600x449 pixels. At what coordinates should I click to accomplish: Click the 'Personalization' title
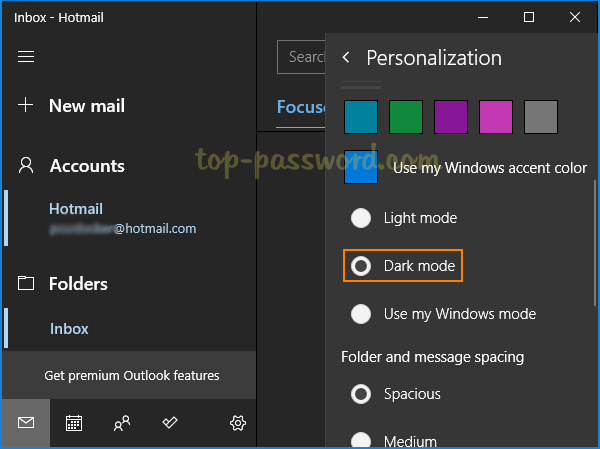click(x=434, y=58)
